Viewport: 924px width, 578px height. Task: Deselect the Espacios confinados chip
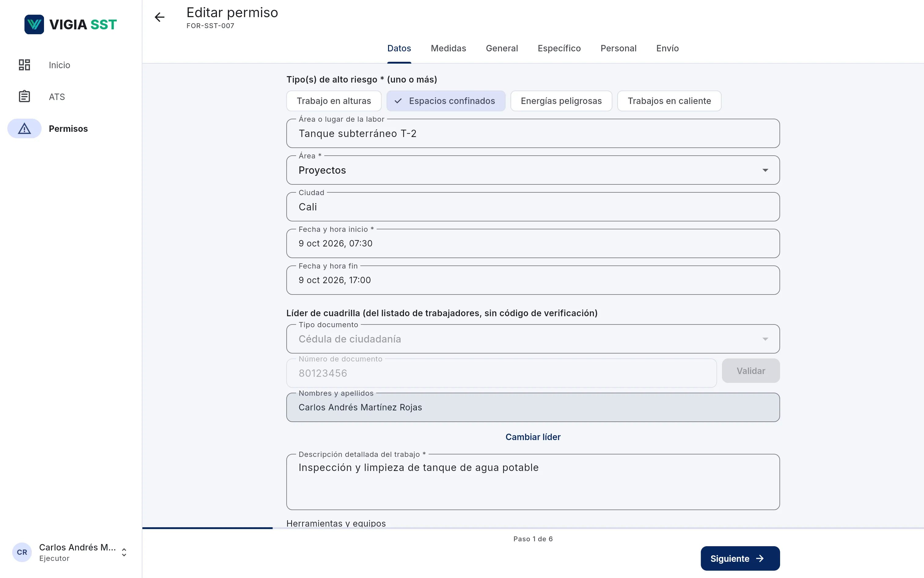(x=446, y=101)
